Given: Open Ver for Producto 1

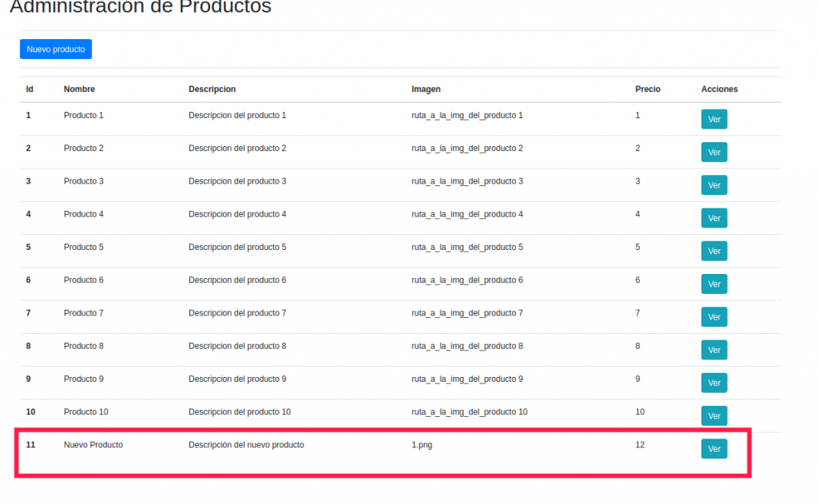Looking at the screenshot, I should [x=714, y=120].
